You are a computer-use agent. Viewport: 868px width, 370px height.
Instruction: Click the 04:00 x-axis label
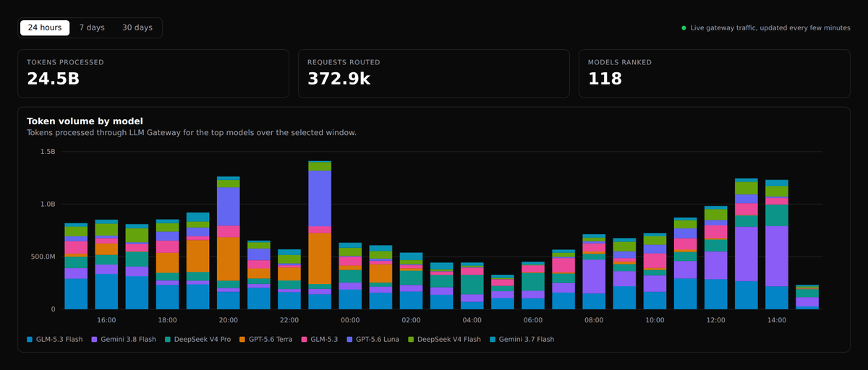[472, 320]
